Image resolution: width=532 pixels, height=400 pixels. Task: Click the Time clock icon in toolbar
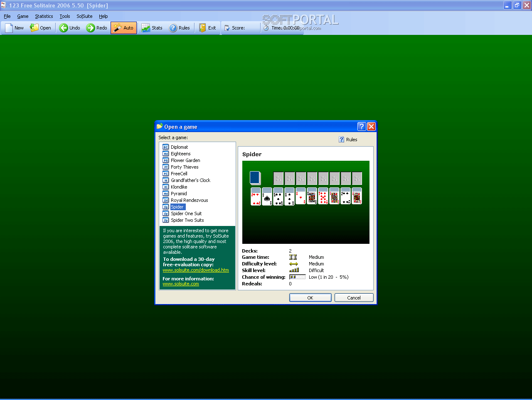[266, 28]
